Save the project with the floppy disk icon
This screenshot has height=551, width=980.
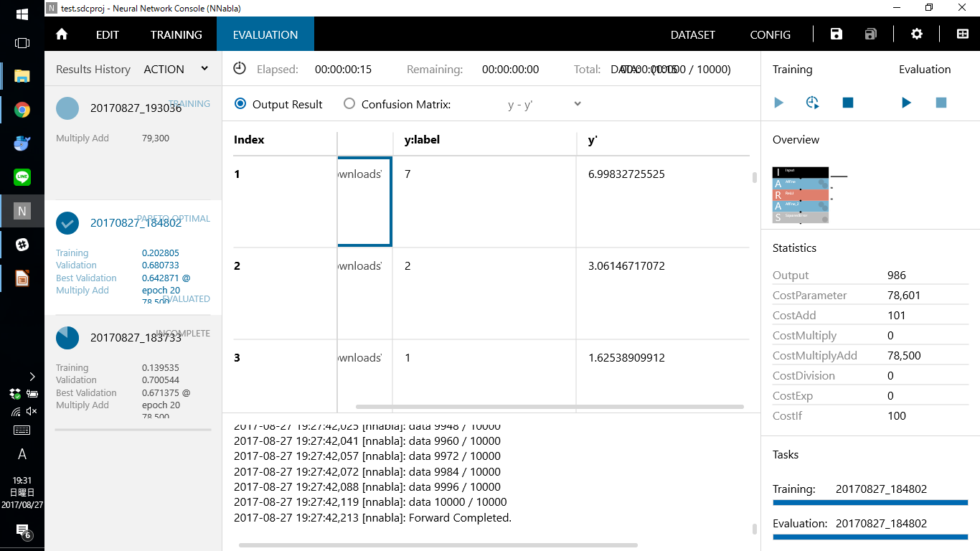(x=836, y=34)
